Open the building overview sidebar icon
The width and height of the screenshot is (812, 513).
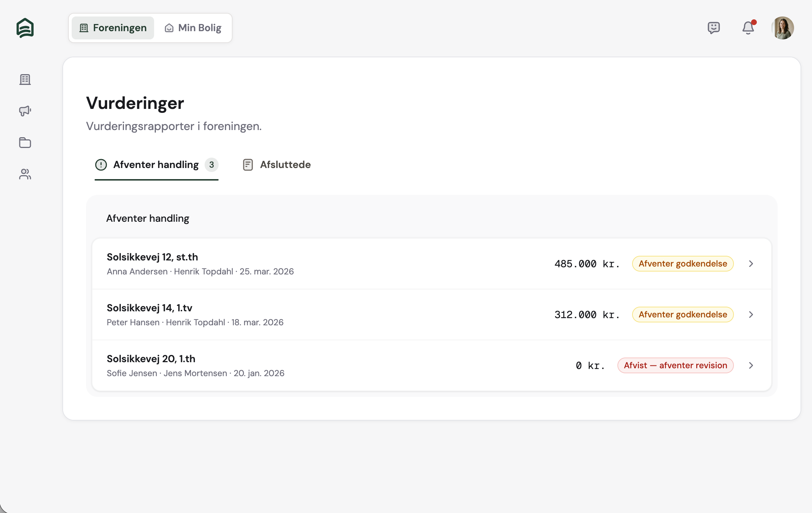(x=25, y=80)
